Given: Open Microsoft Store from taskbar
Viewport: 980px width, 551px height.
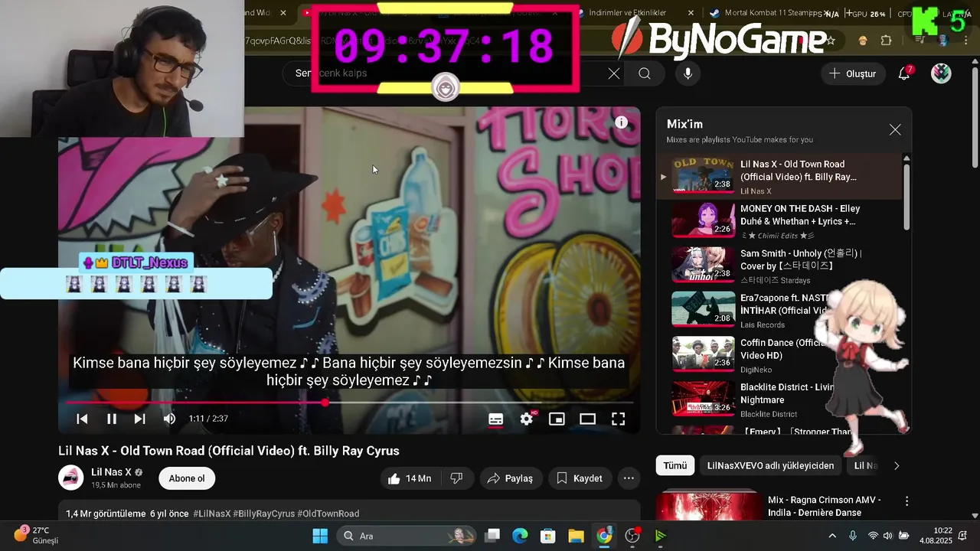Looking at the screenshot, I should coord(548,536).
